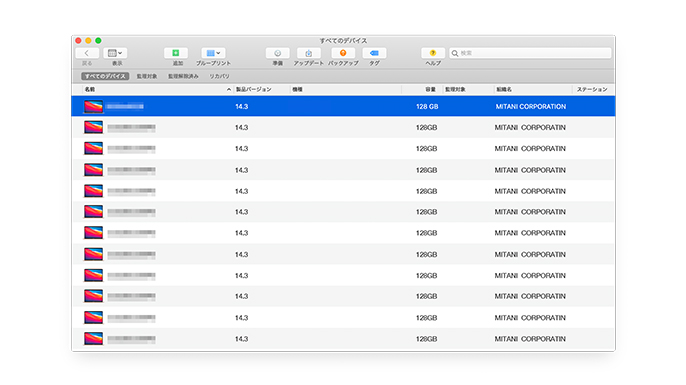
Task: Click the "128 GB" cell in the highlighted row
Action: point(427,106)
